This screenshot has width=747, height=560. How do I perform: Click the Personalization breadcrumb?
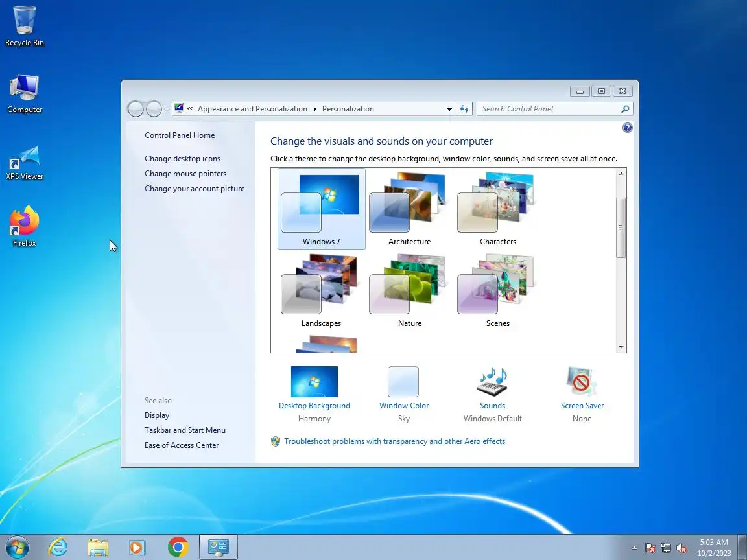click(348, 109)
